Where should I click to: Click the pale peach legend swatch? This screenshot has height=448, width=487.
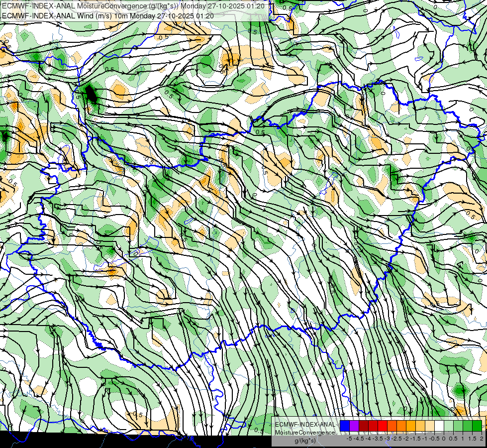(x=430, y=426)
